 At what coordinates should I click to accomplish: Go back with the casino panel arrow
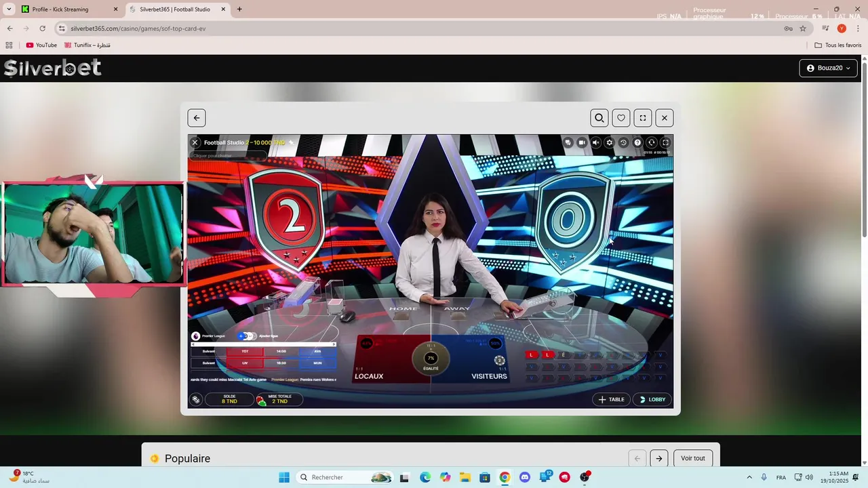[197, 118]
